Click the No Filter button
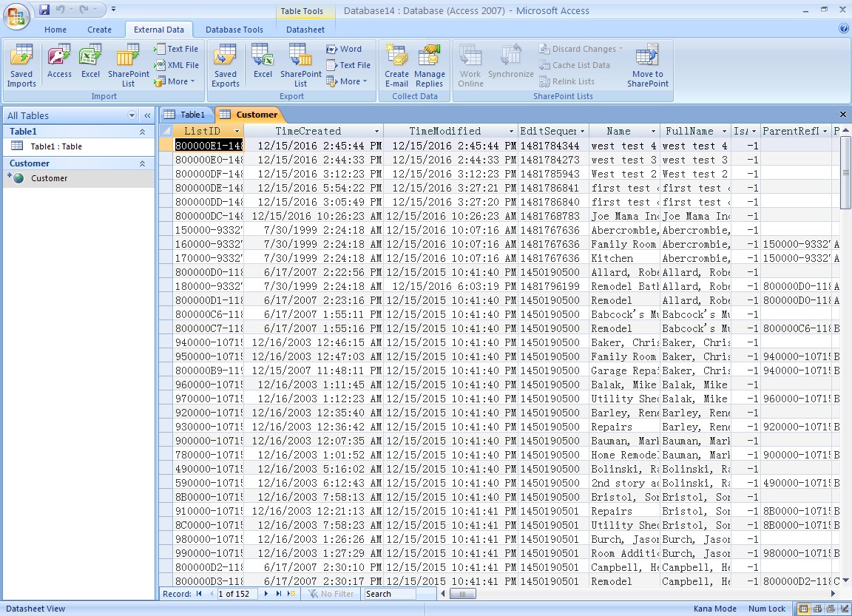The width and height of the screenshot is (852, 616). [x=331, y=594]
